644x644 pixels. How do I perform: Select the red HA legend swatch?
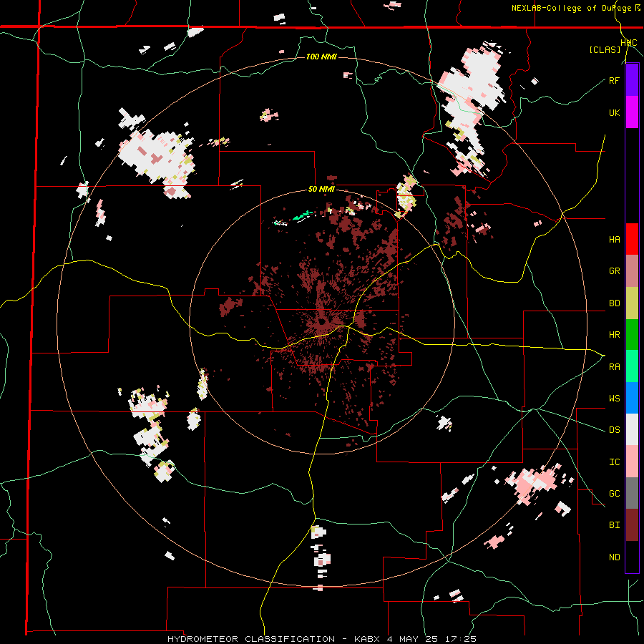[x=632, y=239]
